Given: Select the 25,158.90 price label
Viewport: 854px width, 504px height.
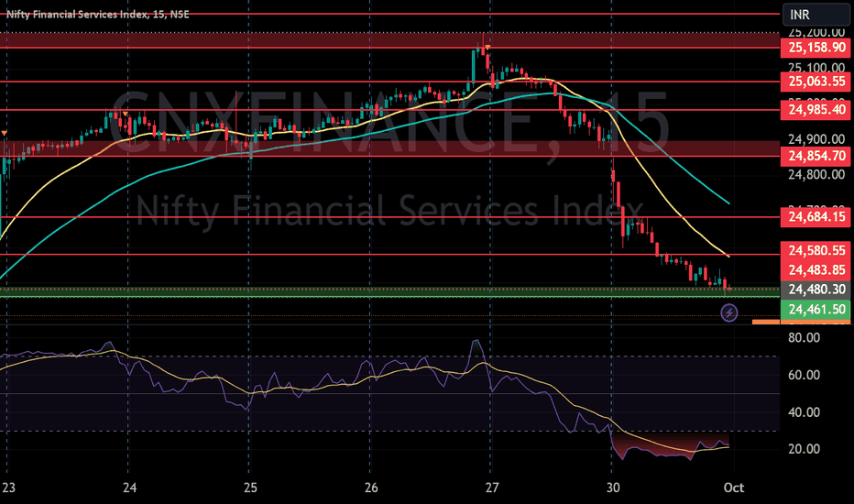Looking at the screenshot, I should pos(816,48).
